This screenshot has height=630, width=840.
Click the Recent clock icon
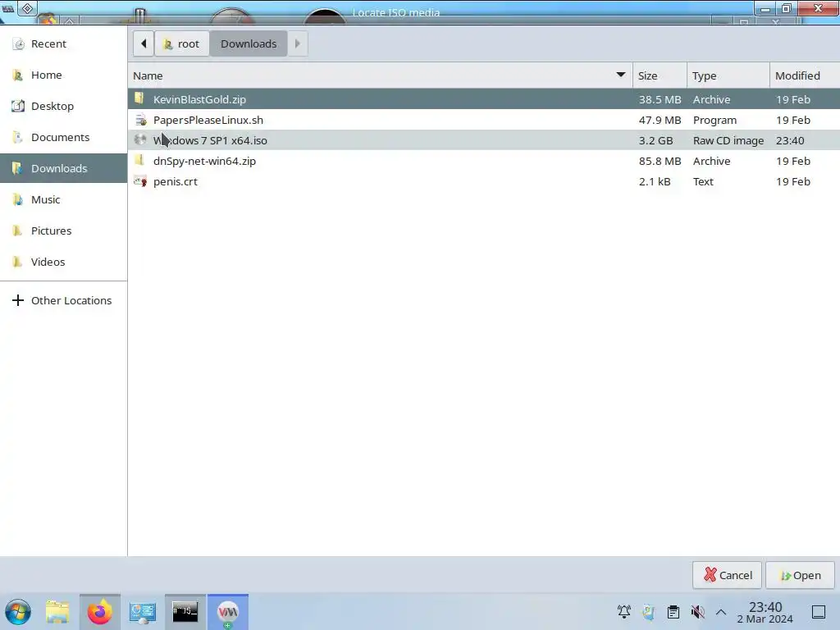(x=18, y=44)
